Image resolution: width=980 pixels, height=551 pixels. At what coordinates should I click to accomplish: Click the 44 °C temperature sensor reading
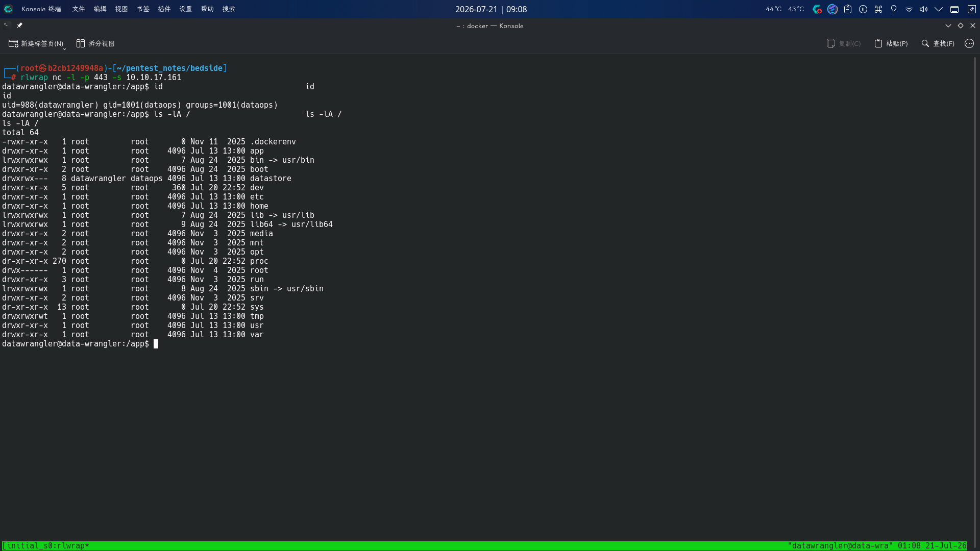click(773, 9)
